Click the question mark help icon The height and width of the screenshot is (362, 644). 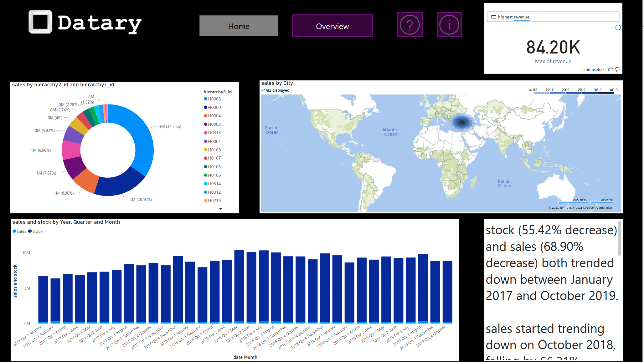[410, 25]
